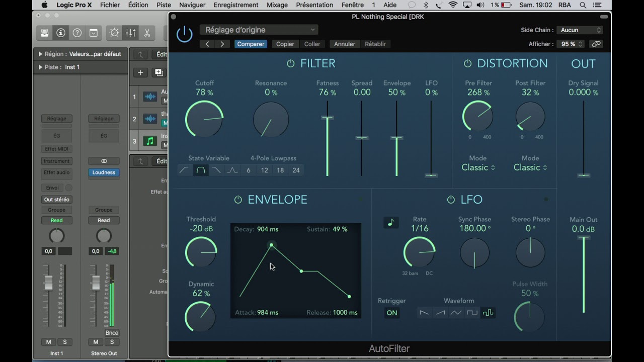Toggle the ENVELOPE section power button
Image resolution: width=644 pixels, height=362 pixels.
click(x=238, y=200)
